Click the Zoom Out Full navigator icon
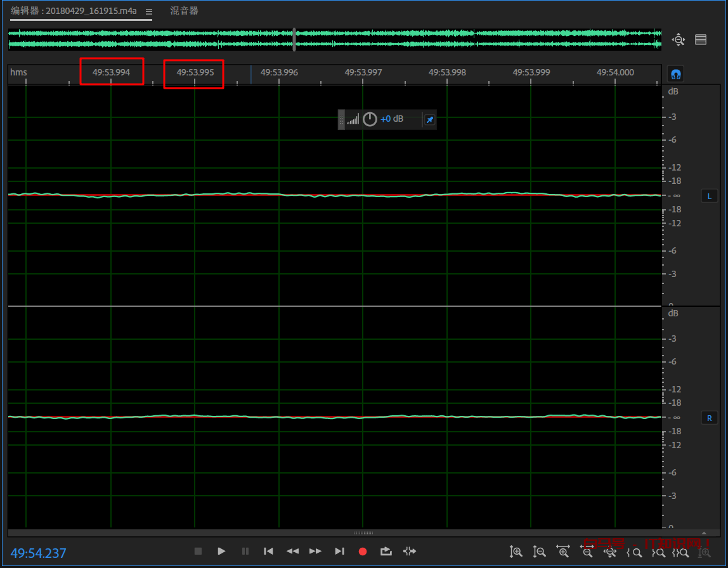Image resolution: width=728 pixels, height=568 pixels. (679, 40)
